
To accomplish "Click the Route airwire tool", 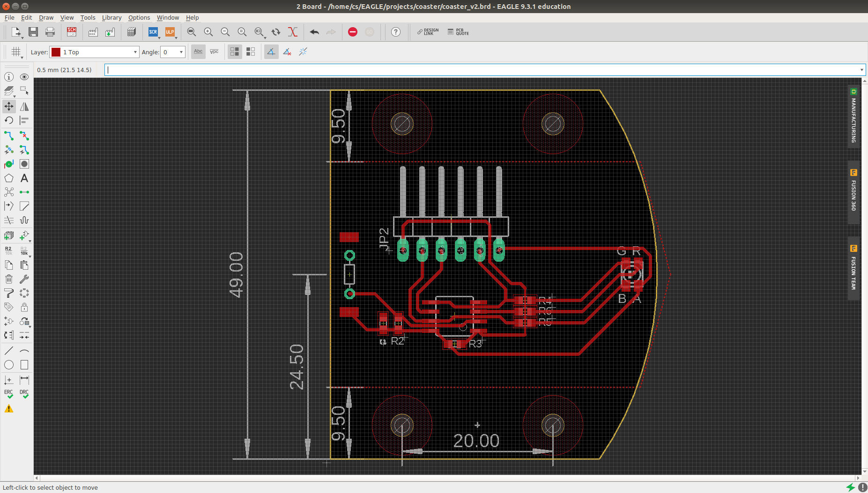I will coord(9,136).
